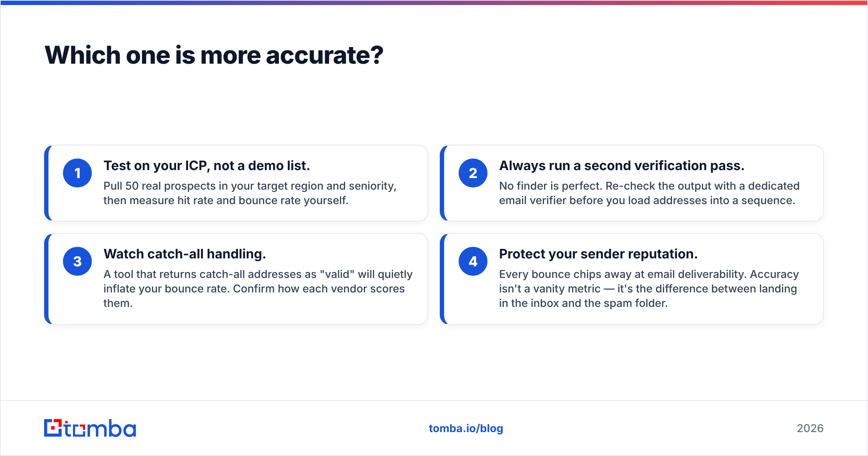Click 'Always run a second verification pass.' title

click(x=622, y=165)
